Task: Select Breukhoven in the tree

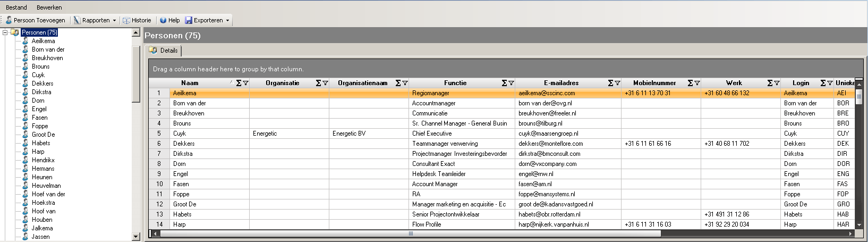Action: click(x=47, y=58)
